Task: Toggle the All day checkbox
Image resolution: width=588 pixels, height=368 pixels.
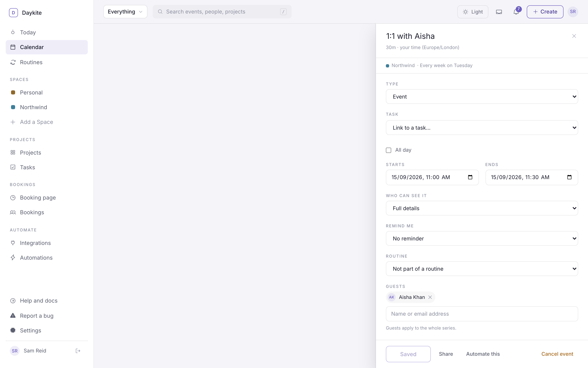Action: (x=389, y=150)
